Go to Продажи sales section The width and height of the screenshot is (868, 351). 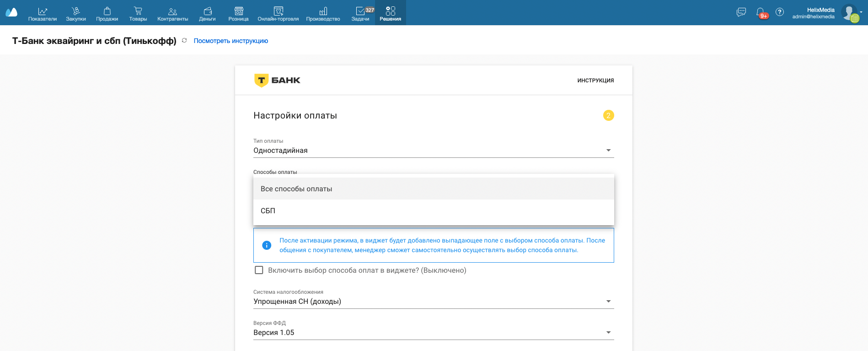(107, 13)
